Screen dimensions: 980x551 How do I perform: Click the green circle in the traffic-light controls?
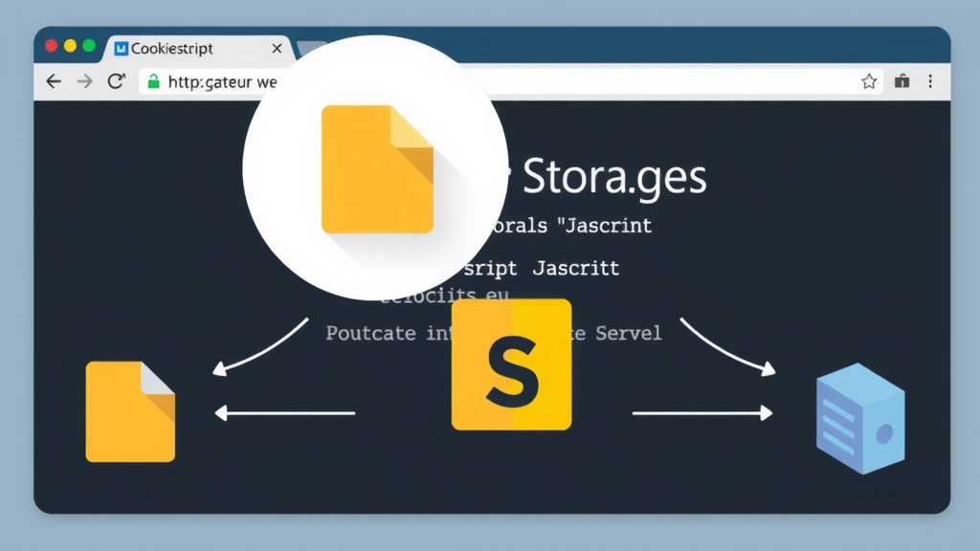(88, 45)
